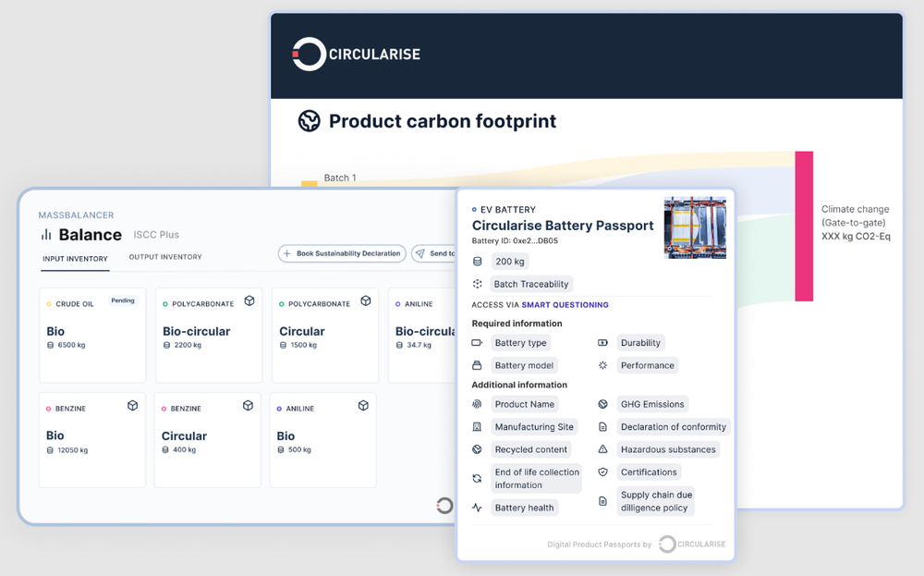924x576 pixels.
Task: Select the GHG Emissions chip
Action: pos(652,404)
